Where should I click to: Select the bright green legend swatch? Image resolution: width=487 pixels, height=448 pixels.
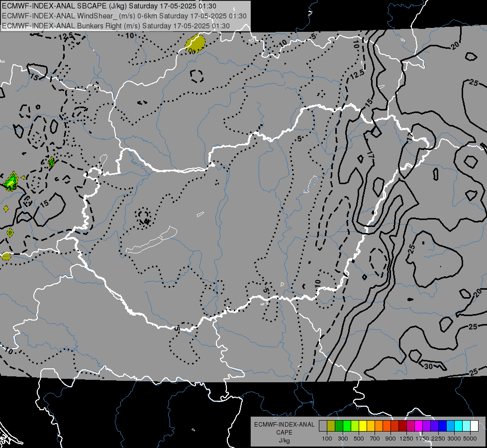coord(347,426)
